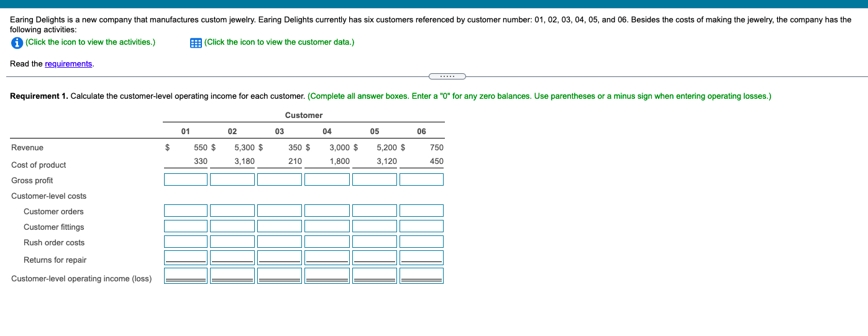Open the activities info icon
This screenshot has height=336, width=868.
(x=17, y=42)
